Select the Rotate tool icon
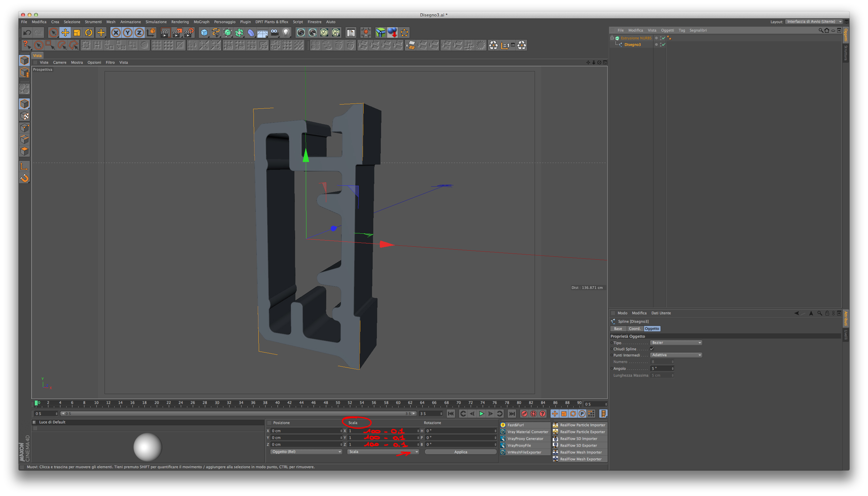The image size is (868, 496). pyautogui.click(x=89, y=33)
